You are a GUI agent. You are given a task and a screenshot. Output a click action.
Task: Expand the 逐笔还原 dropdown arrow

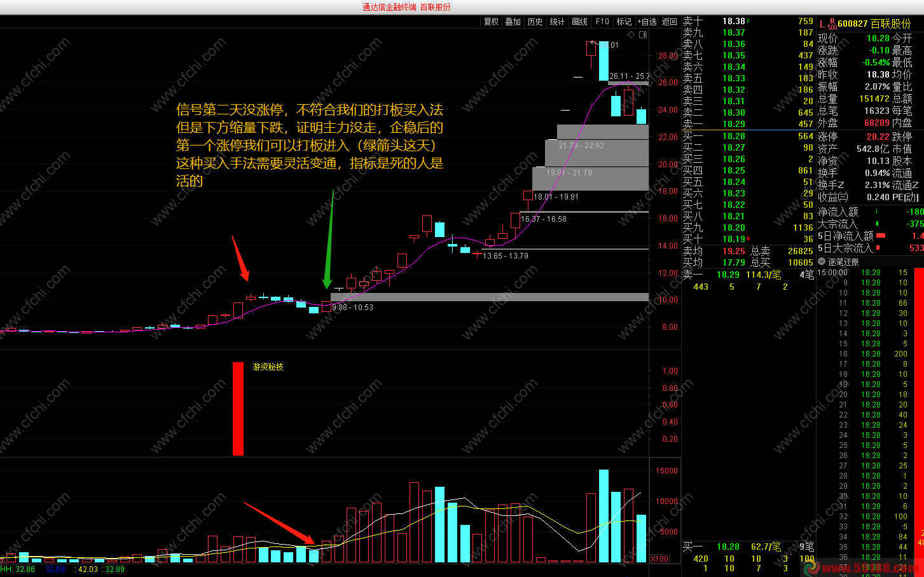click(822, 262)
